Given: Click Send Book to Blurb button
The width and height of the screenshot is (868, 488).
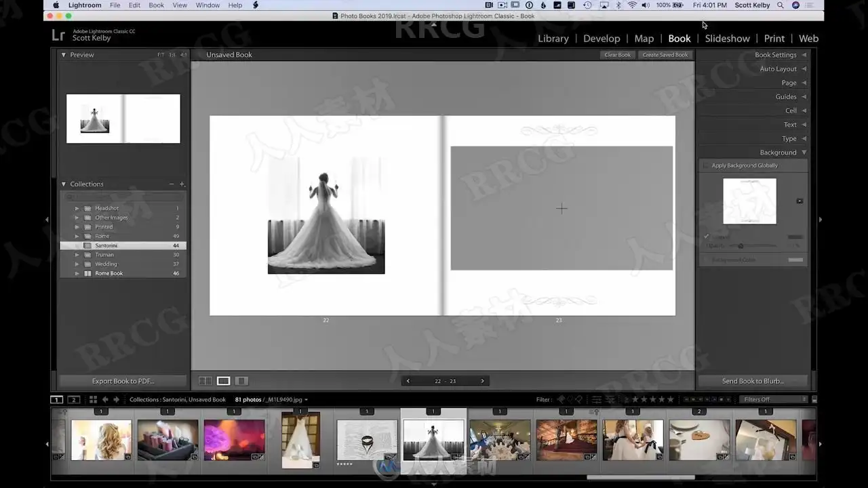Looking at the screenshot, I should (x=753, y=381).
